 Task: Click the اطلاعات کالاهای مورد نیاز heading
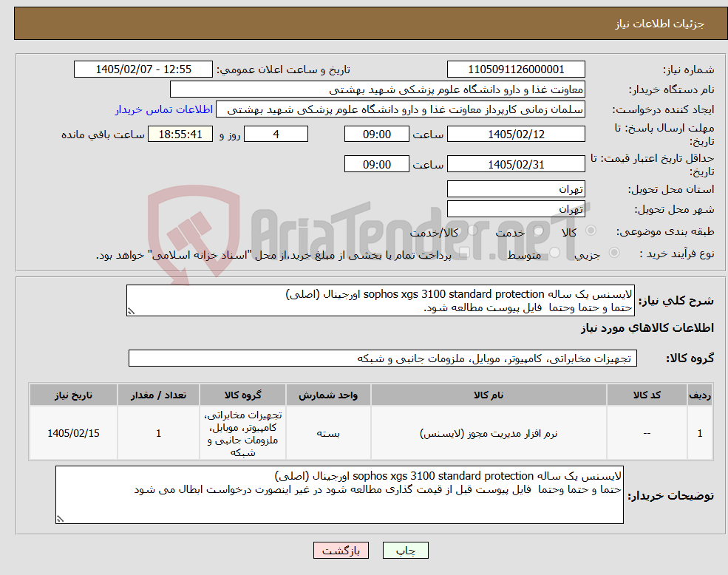tap(647, 328)
